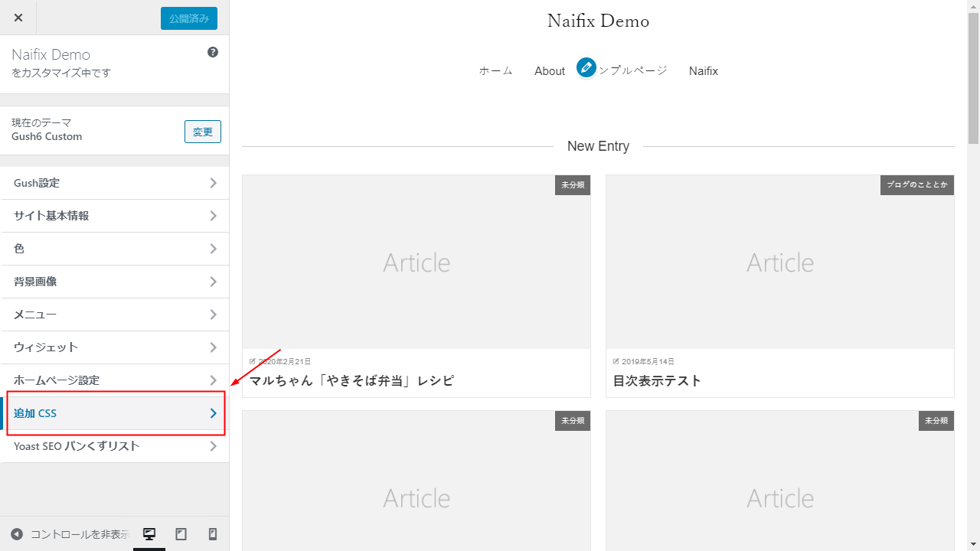Open Yoast SEO パンくずリスト section
Screen dimensions: 980x551
click(x=114, y=446)
